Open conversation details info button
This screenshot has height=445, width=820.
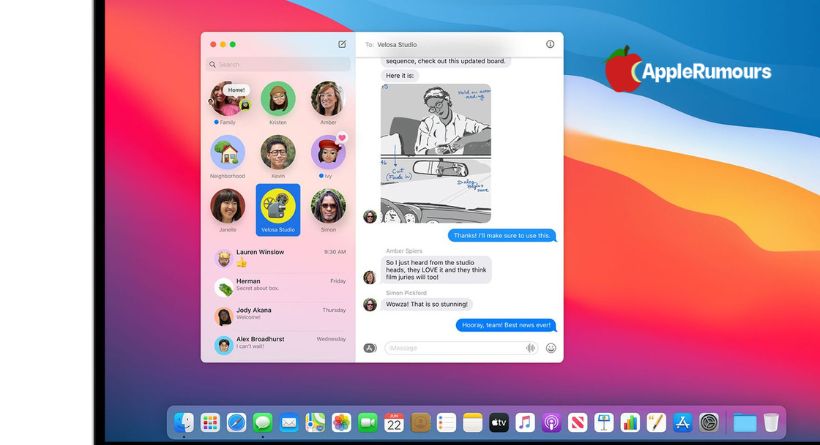550,44
